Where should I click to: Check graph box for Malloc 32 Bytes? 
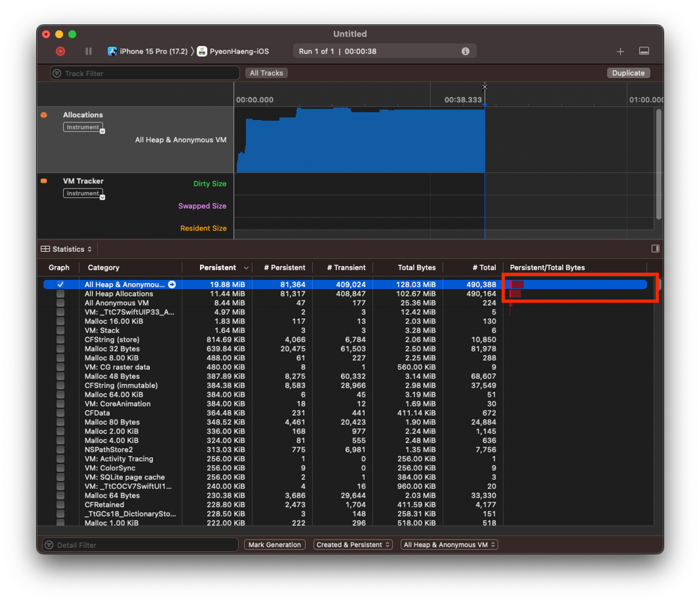point(61,349)
